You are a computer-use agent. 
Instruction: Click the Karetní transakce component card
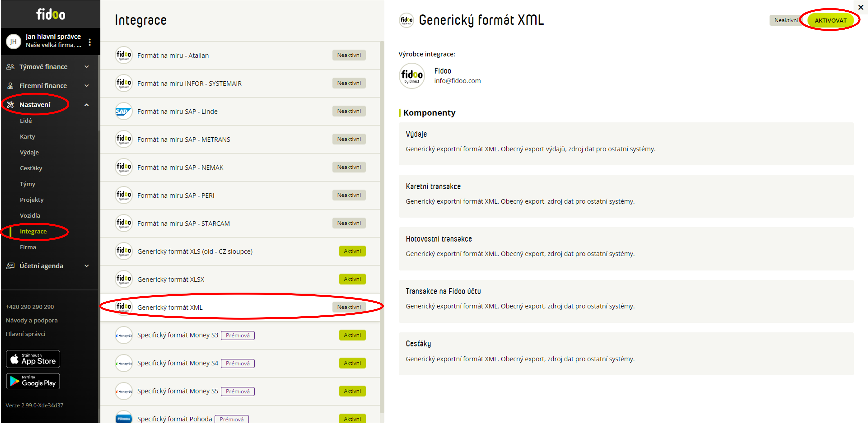click(x=626, y=196)
